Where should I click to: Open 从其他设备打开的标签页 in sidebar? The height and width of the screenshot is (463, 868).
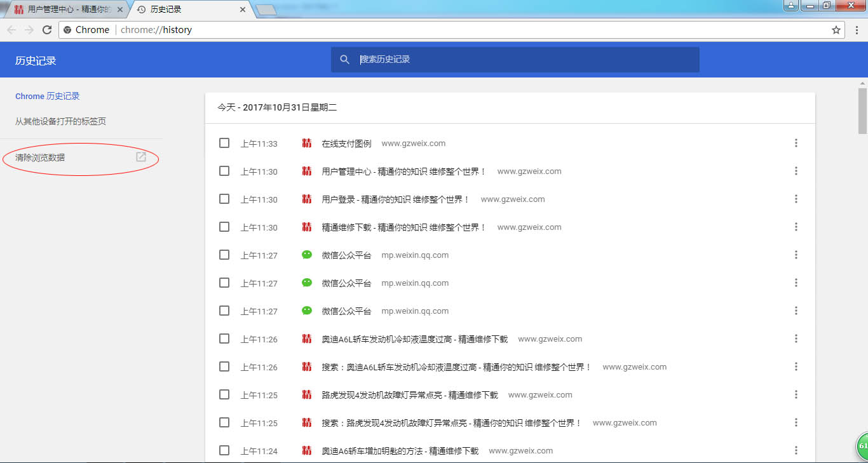[60, 121]
